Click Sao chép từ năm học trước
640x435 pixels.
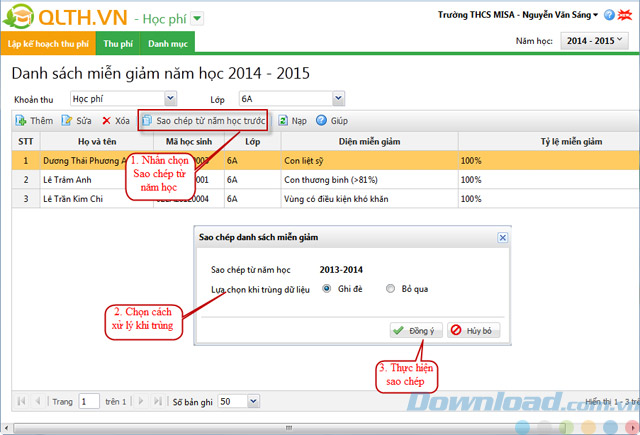(203, 120)
